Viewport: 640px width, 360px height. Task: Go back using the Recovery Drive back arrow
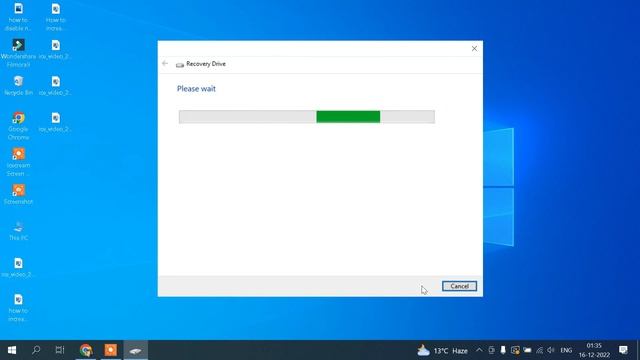click(165, 63)
